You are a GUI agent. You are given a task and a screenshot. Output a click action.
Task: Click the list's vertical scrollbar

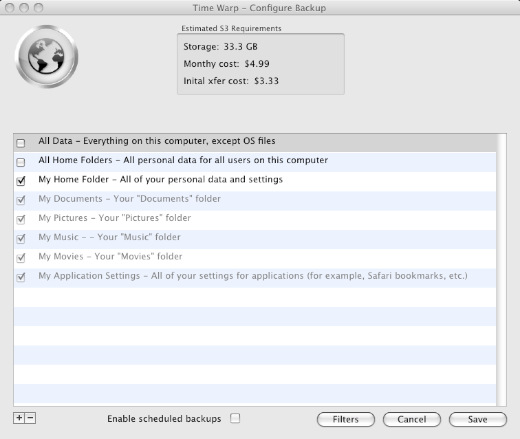click(x=501, y=270)
